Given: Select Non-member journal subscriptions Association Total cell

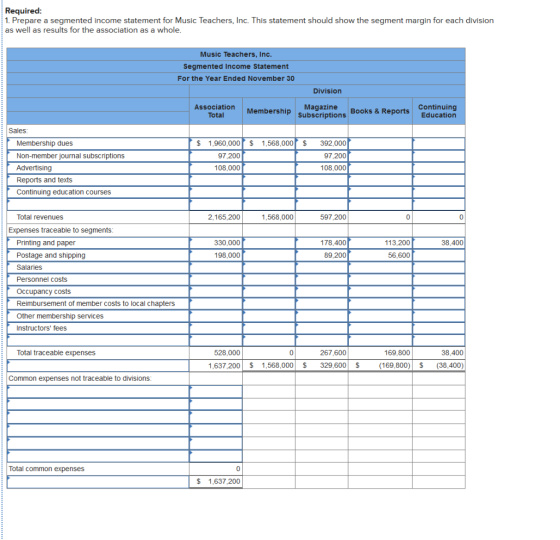Looking at the screenshot, I should (x=216, y=156).
